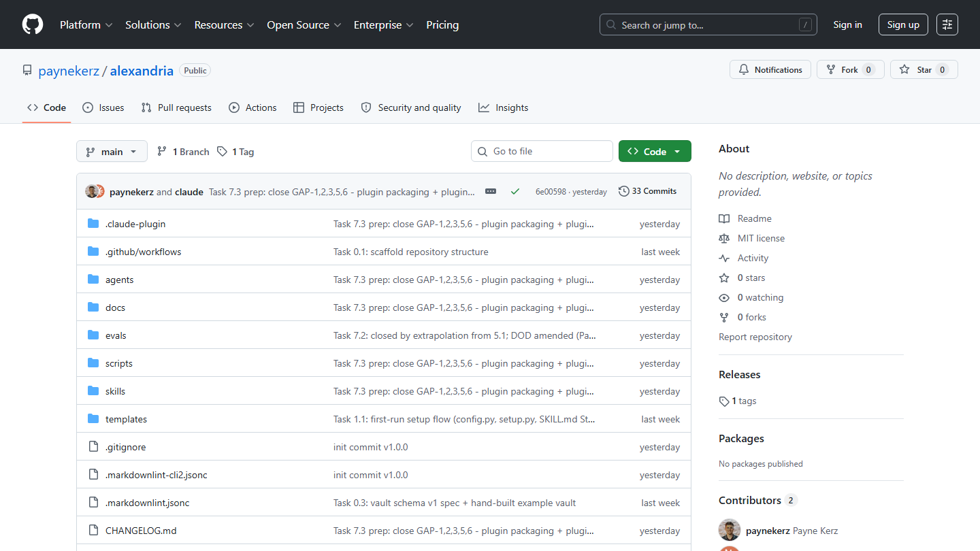This screenshot has height=551, width=980.
Task: Open the docs folder
Action: pos(116,307)
